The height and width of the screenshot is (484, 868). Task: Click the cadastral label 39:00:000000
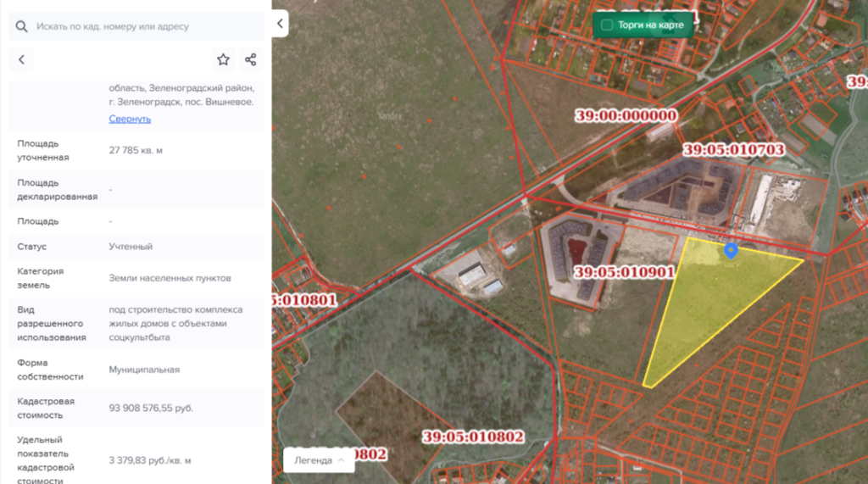(626, 116)
